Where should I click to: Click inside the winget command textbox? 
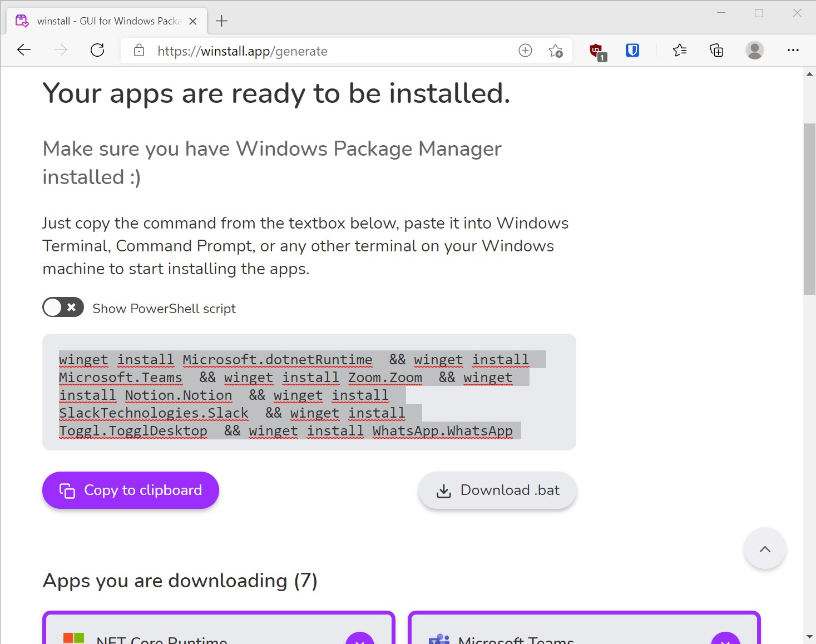point(309,392)
